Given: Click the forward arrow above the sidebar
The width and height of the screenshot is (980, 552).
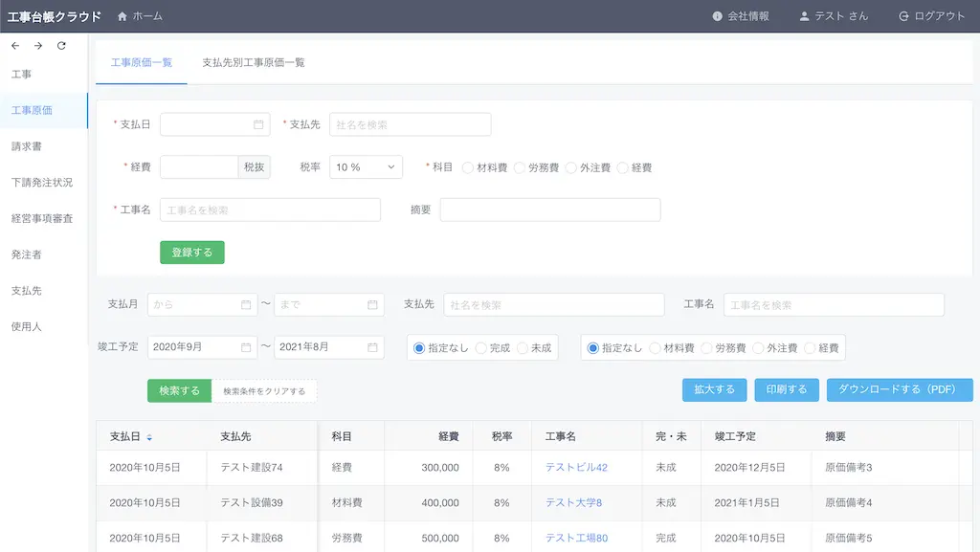Looking at the screenshot, I should (37, 45).
